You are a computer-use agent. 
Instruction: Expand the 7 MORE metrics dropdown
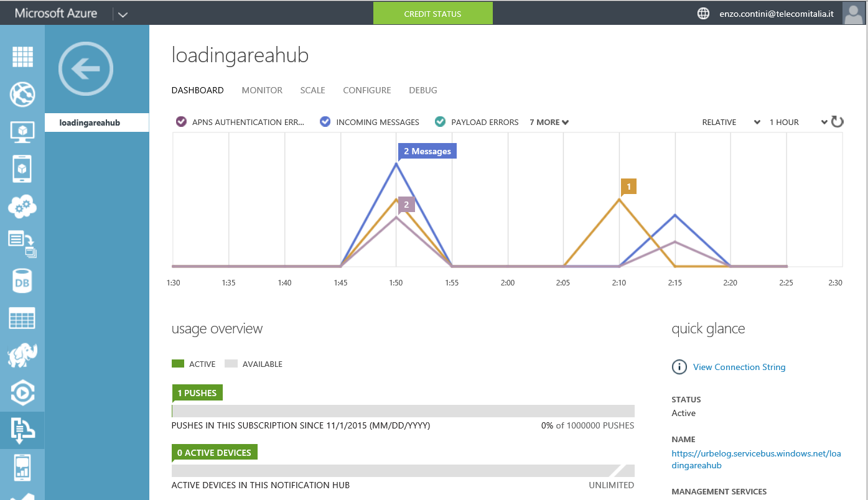point(549,123)
